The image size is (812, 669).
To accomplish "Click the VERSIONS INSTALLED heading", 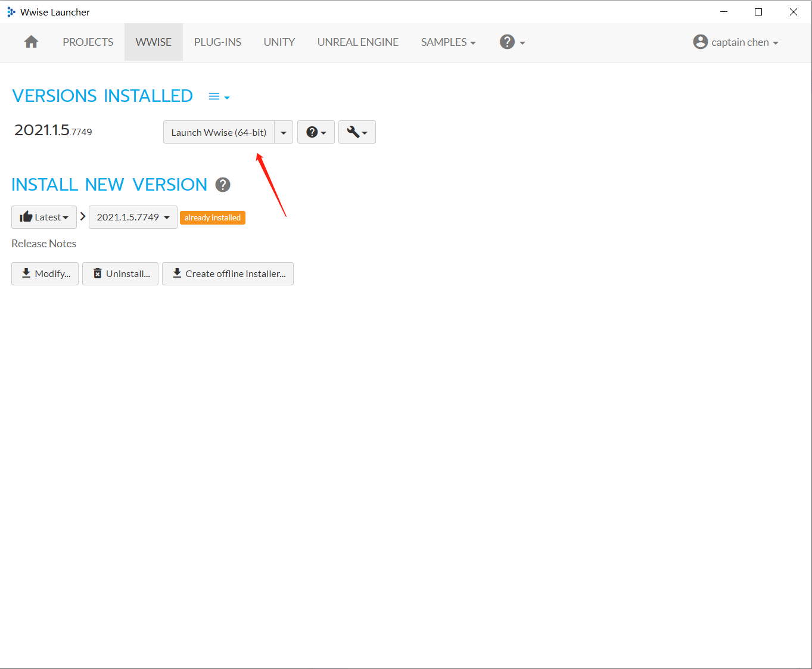I will click(102, 96).
